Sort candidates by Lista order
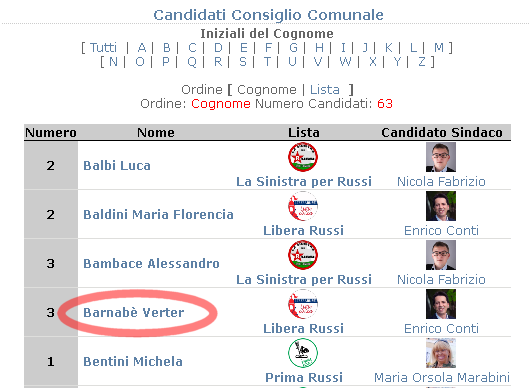 point(325,89)
